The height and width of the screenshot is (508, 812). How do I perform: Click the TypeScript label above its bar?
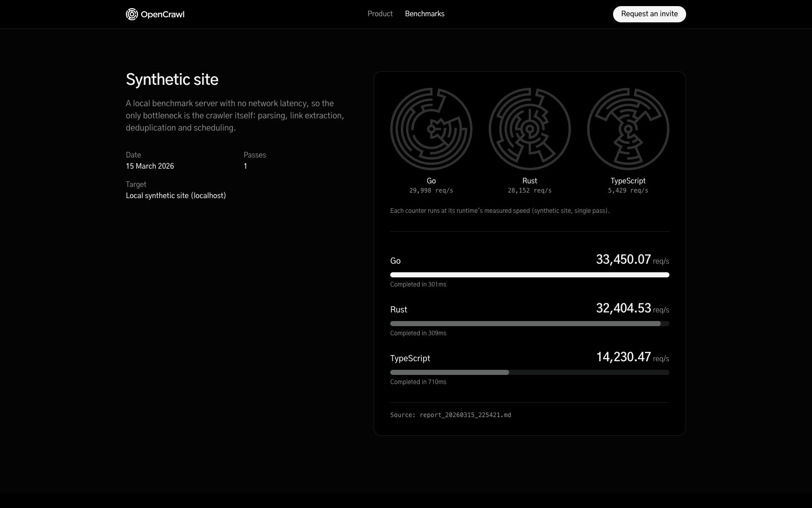pyautogui.click(x=410, y=358)
